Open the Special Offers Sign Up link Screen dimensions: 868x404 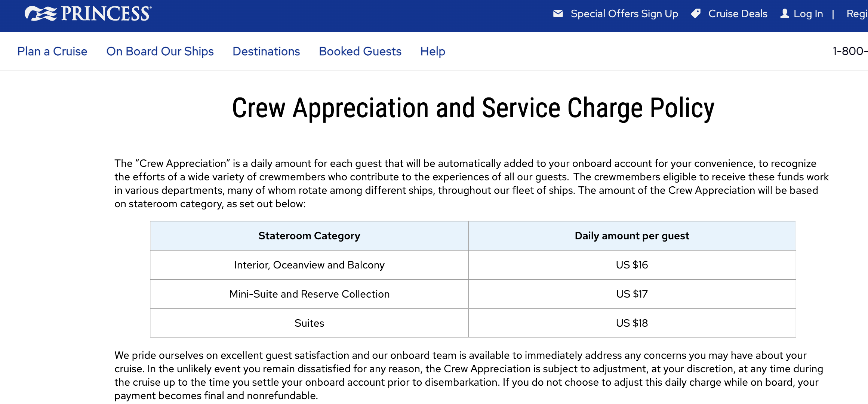[x=624, y=14]
